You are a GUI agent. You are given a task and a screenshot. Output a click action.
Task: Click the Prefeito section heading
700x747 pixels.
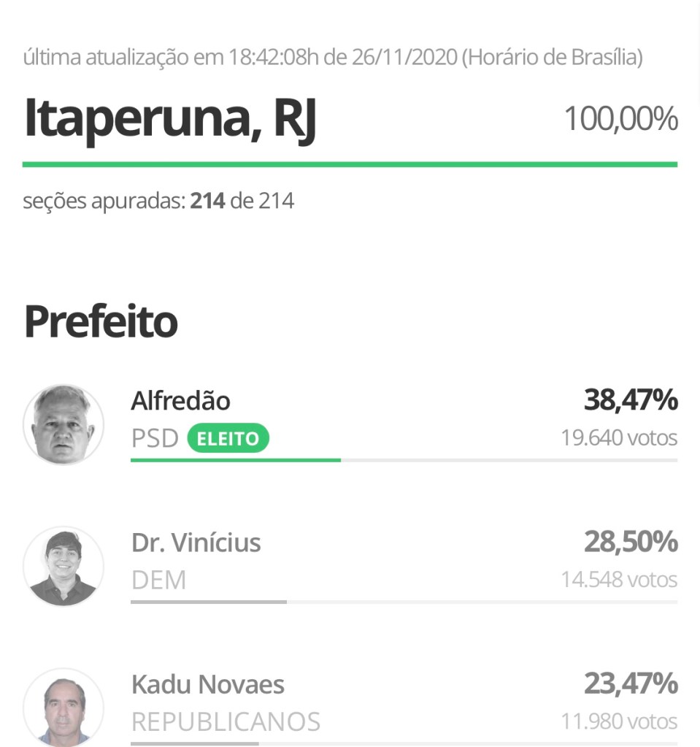[101, 321]
